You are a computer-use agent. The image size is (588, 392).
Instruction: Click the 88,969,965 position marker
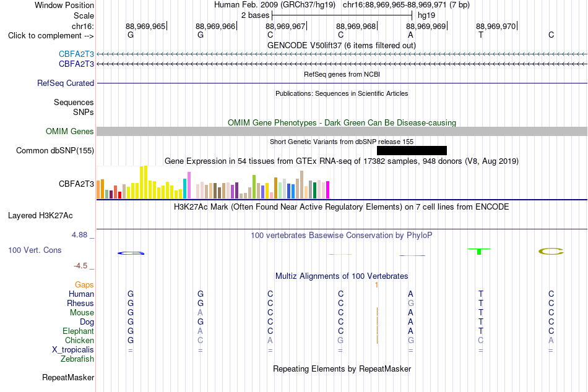[x=146, y=26]
